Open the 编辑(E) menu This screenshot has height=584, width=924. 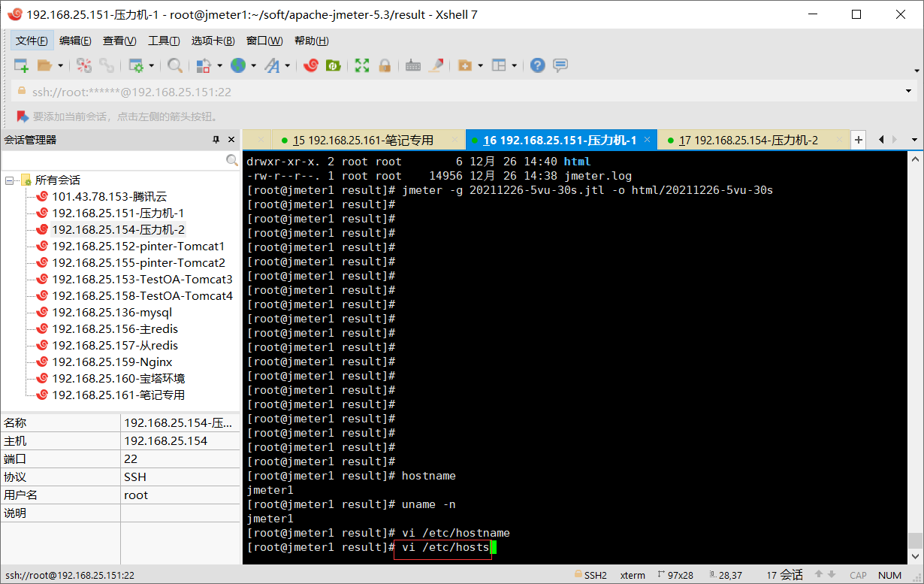pos(75,41)
